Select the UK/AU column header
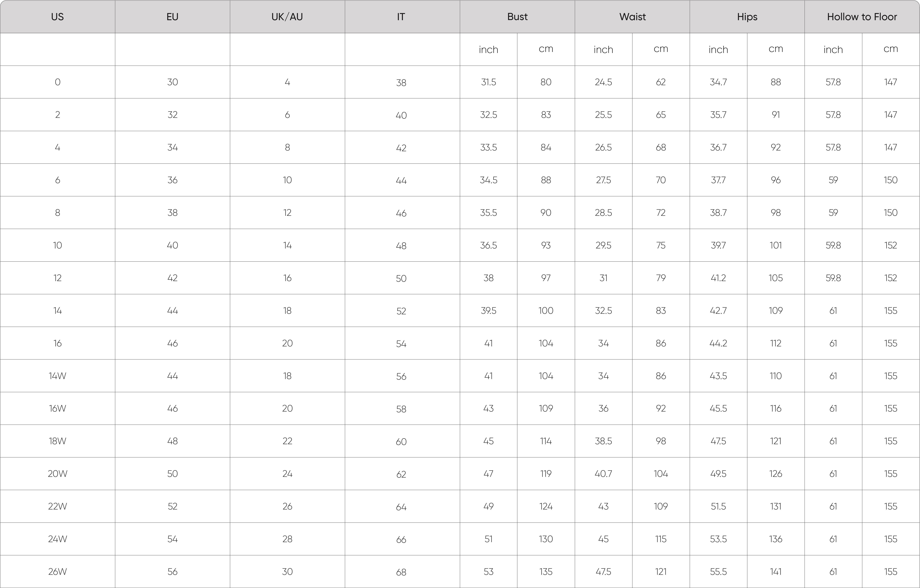Screen dimensions: 920x588 [x=287, y=17]
